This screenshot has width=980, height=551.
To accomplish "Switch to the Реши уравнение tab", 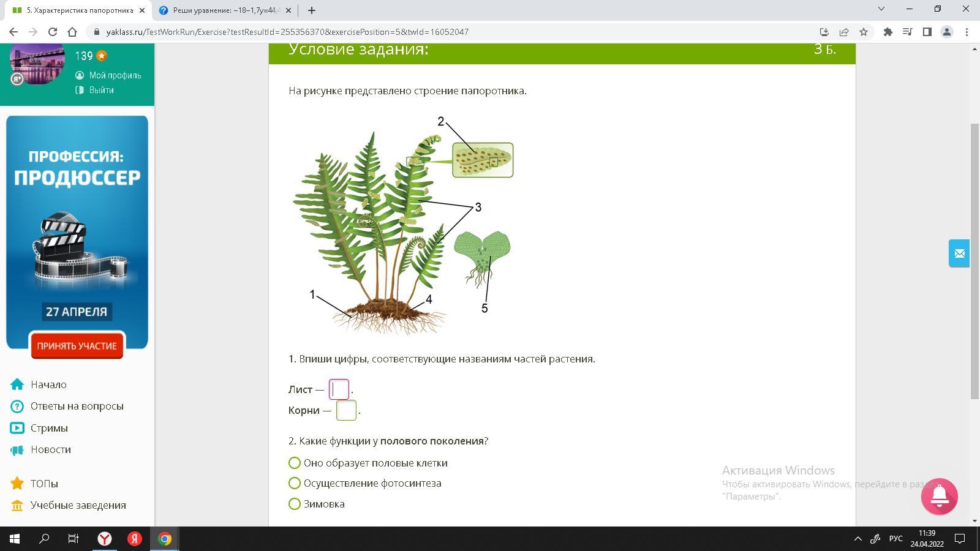I will tap(226, 10).
